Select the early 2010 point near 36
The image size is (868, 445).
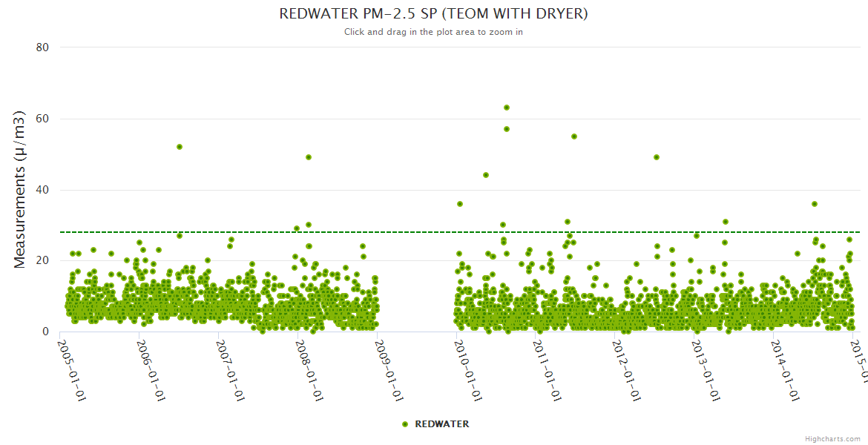[460, 204]
